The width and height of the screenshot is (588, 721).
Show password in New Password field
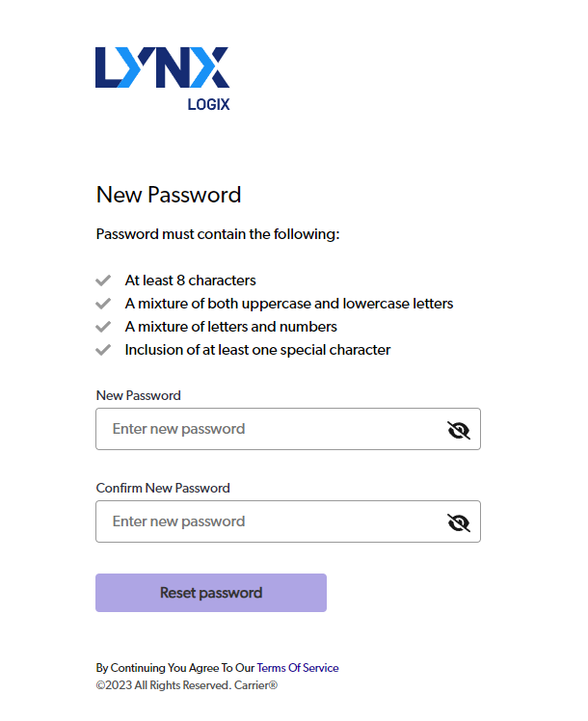click(459, 430)
